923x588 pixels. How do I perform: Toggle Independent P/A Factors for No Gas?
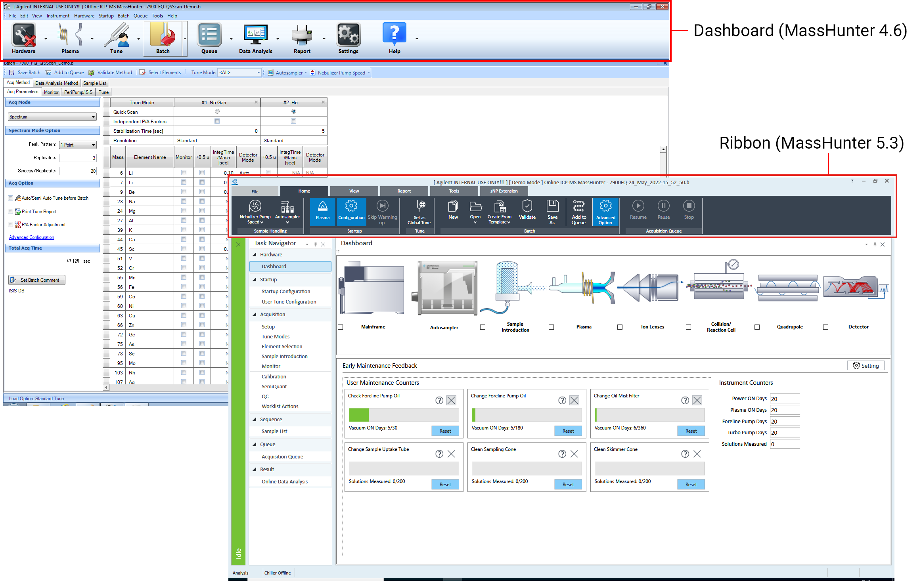pos(217,121)
